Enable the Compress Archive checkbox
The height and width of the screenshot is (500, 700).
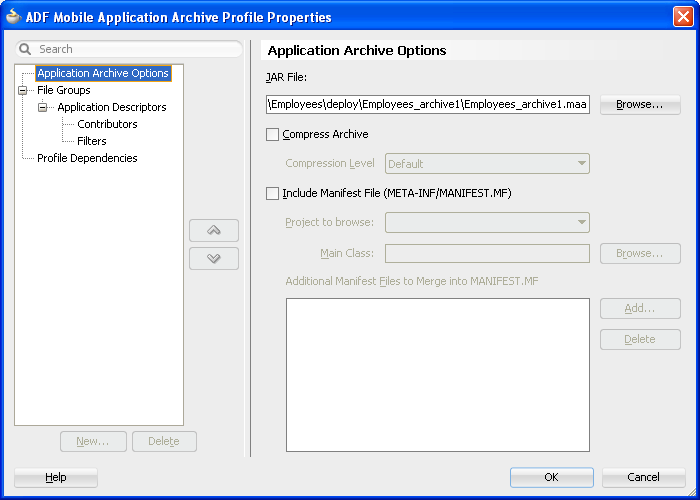click(x=272, y=134)
